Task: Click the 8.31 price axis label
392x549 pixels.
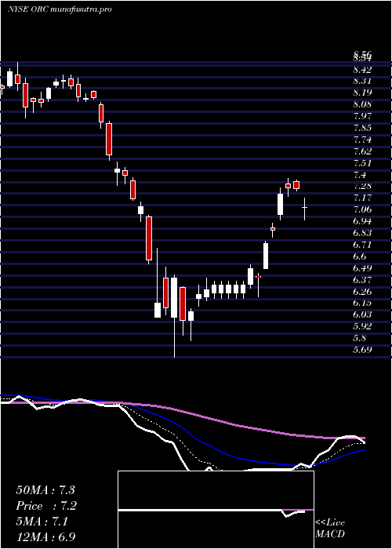Action: 362,81
